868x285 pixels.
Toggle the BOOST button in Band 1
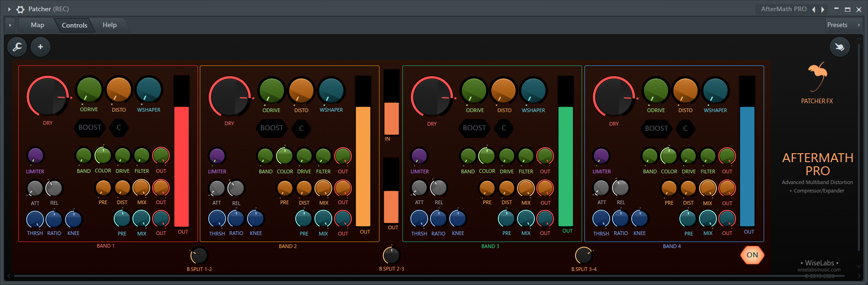point(90,128)
